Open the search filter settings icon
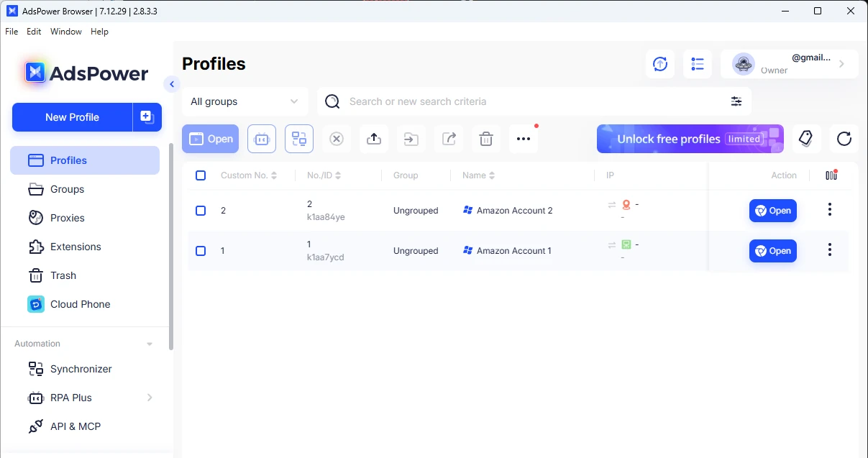868x458 pixels. coord(736,101)
